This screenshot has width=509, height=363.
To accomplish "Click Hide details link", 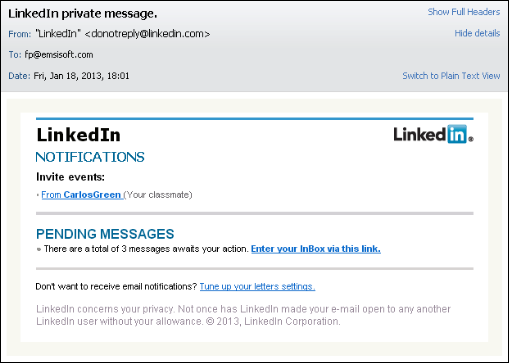I will point(477,33).
